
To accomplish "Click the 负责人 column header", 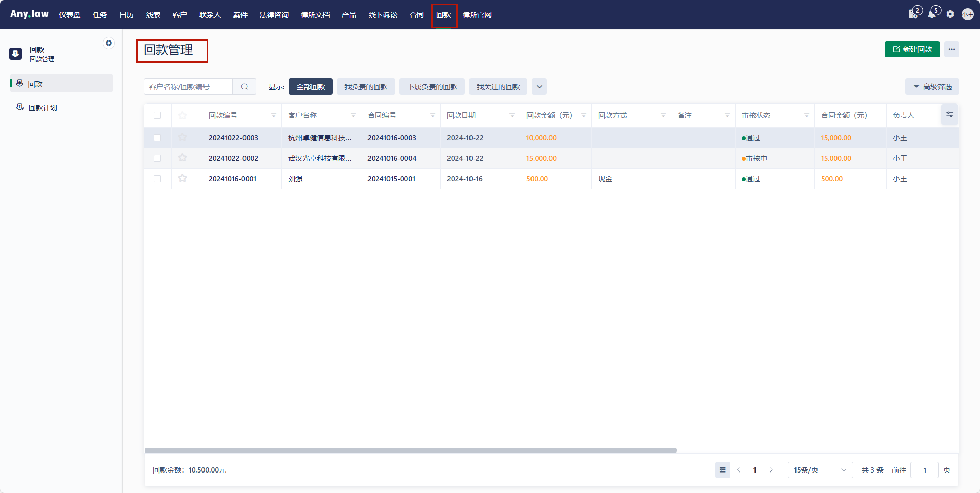I will coord(904,115).
